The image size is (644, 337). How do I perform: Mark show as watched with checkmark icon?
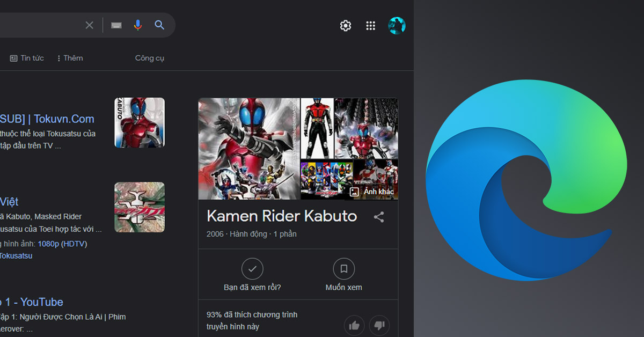click(252, 269)
